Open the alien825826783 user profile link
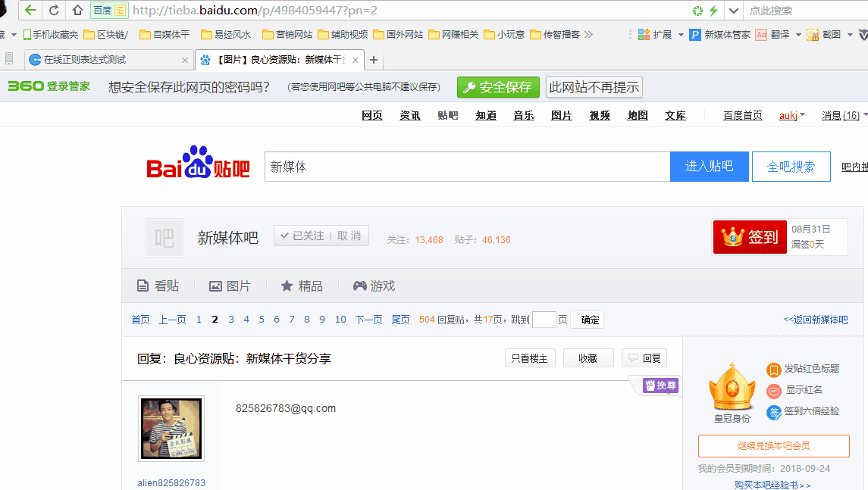The image size is (868, 490). 171,483
